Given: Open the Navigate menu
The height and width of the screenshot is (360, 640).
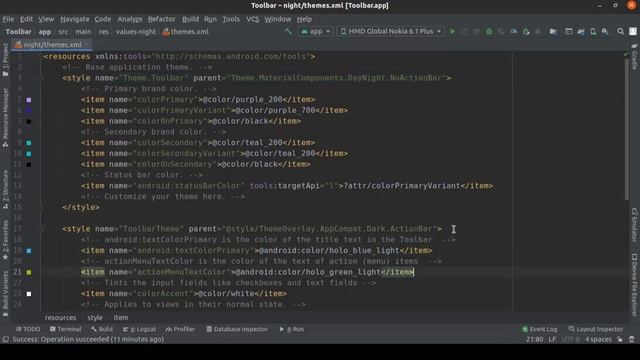Looking at the screenshot, I should 75,19.
